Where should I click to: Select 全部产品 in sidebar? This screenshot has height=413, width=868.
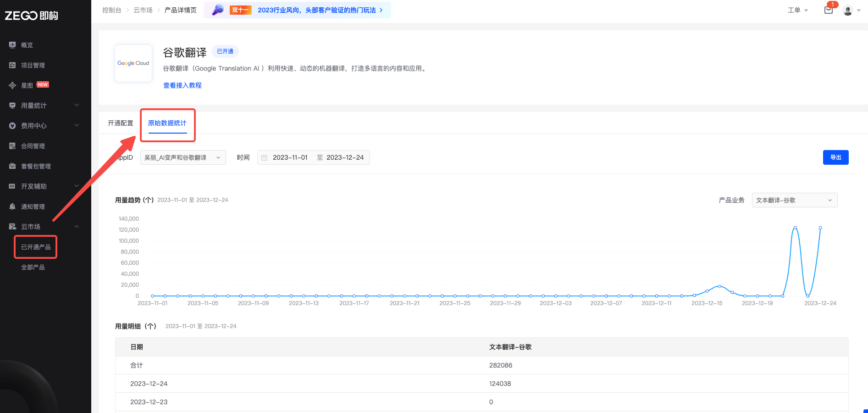(33, 267)
